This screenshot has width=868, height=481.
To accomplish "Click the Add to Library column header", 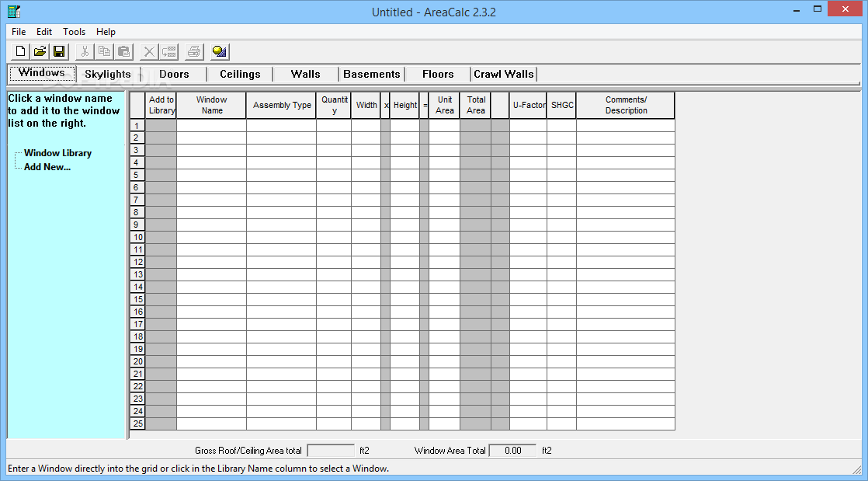I will [161, 105].
